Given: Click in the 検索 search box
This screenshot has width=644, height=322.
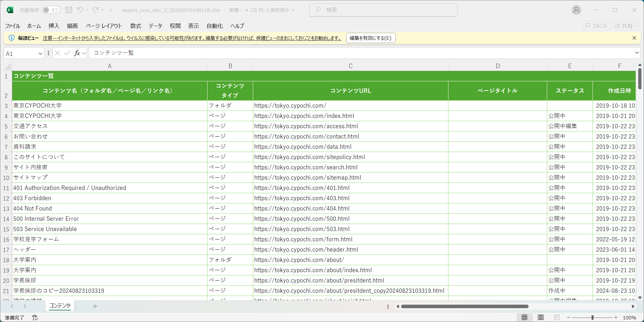Looking at the screenshot, I should 383,10.
